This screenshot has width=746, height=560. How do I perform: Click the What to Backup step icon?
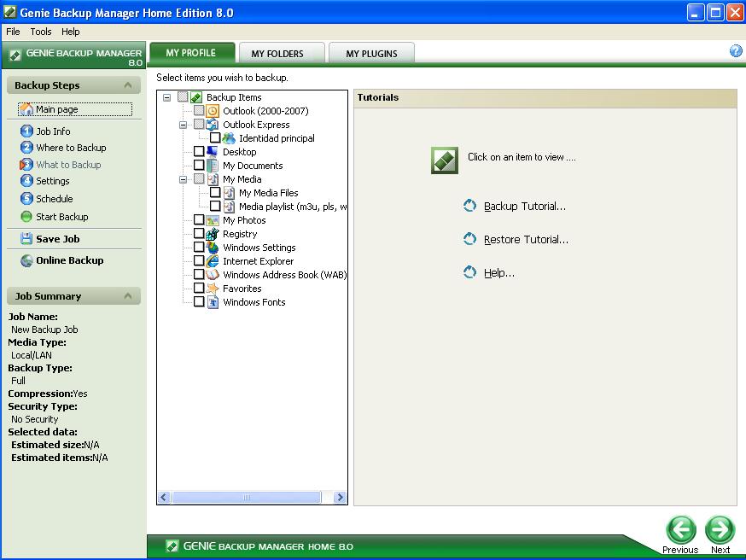click(26, 165)
